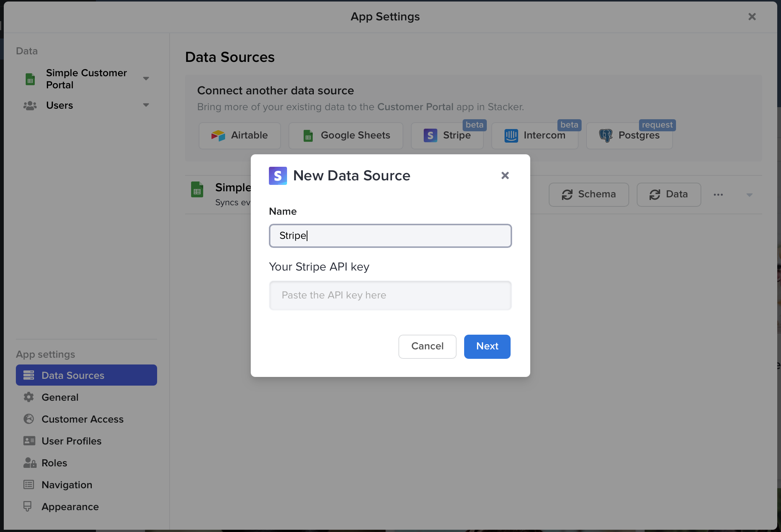
Task: Select the Roles menu item
Action: pyautogui.click(x=54, y=463)
